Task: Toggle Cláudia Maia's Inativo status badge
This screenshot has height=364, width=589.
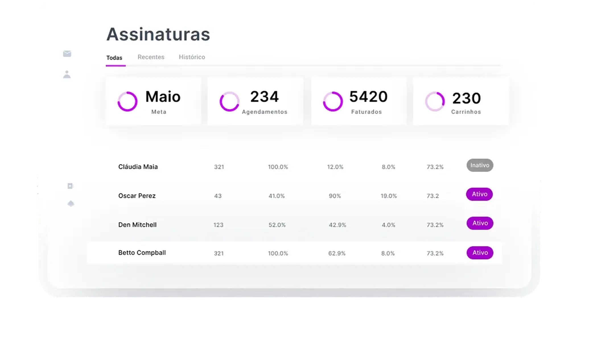Action: (x=480, y=165)
